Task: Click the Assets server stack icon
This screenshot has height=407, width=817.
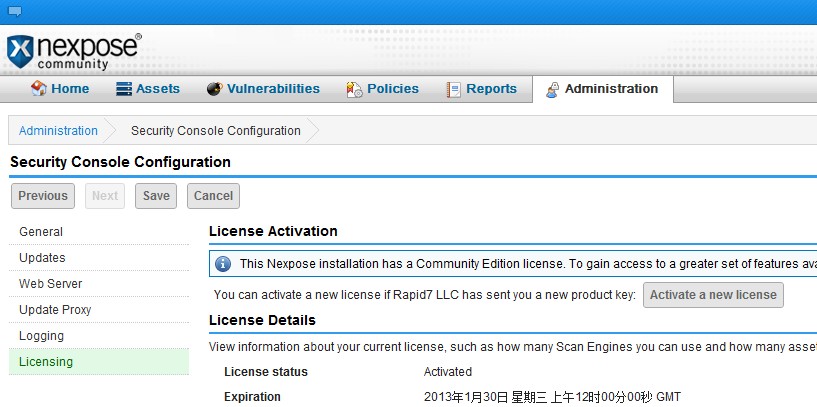Action: 124,89
